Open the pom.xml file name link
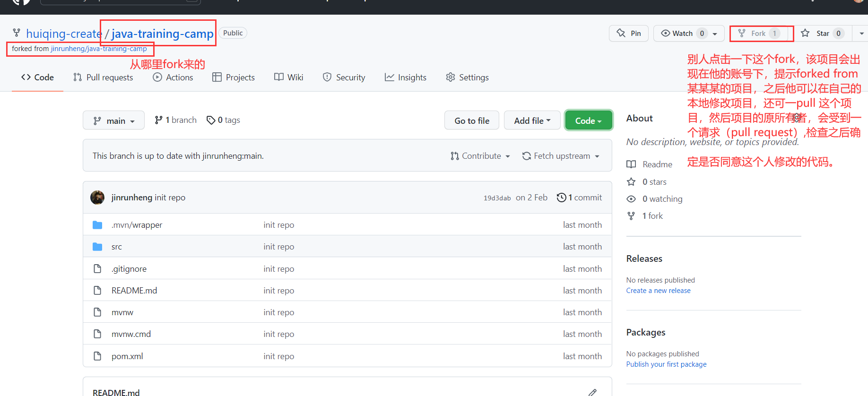868x396 pixels. click(127, 356)
